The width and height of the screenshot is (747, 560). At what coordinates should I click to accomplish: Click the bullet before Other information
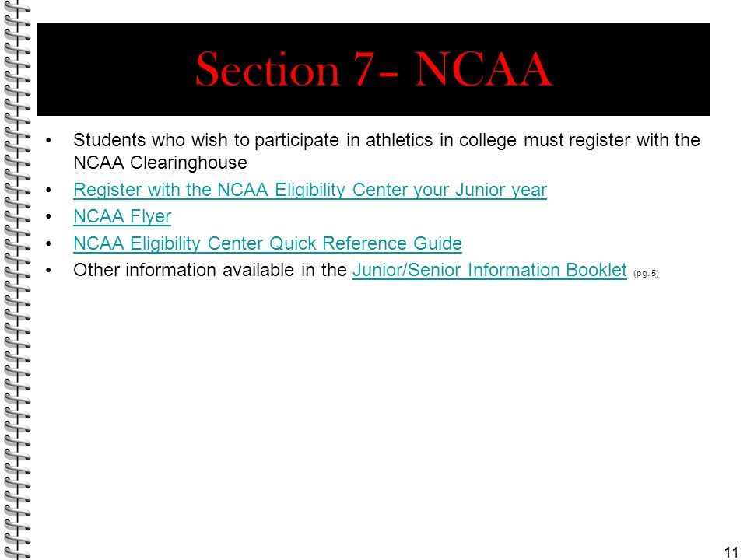click(48, 271)
